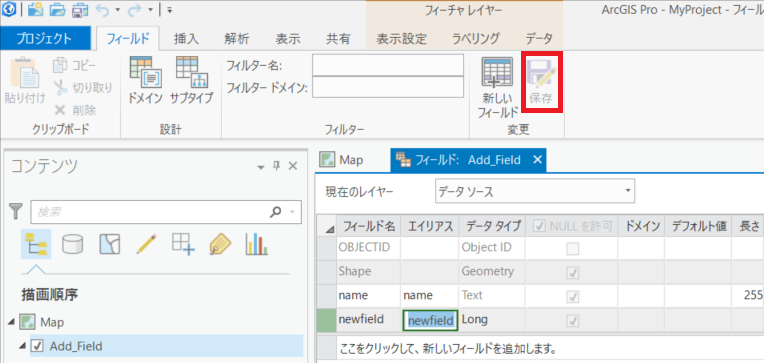Open the プロジェクト tab
Image resolution: width=764 pixels, height=363 pixels.
[x=44, y=38]
